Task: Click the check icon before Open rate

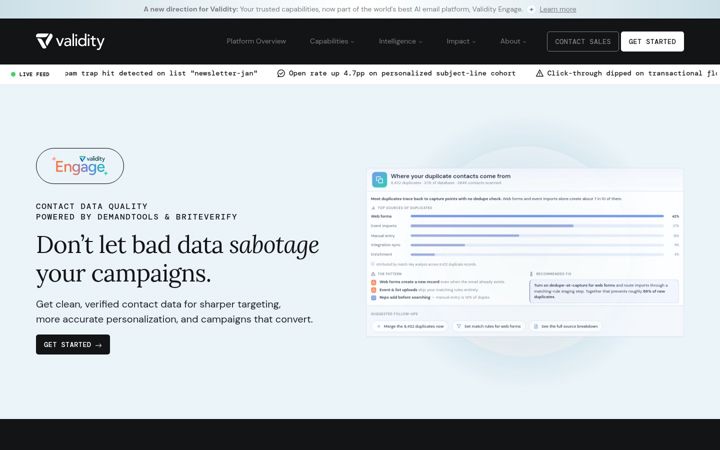Action: pyautogui.click(x=281, y=73)
